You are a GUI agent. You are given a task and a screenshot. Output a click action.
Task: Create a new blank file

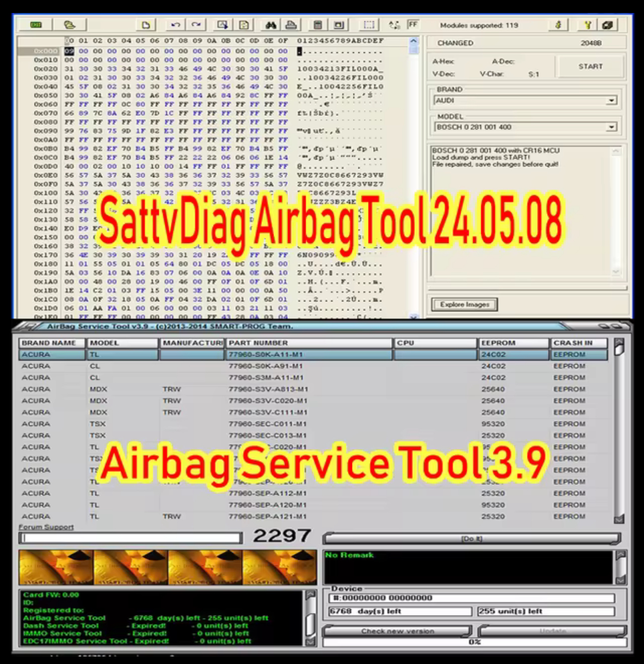tap(146, 25)
